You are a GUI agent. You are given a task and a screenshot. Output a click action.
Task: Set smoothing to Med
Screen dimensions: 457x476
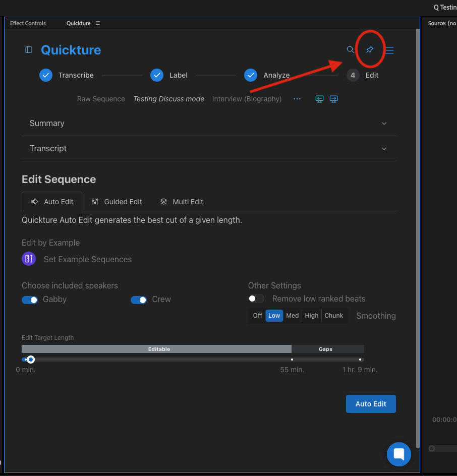point(293,316)
